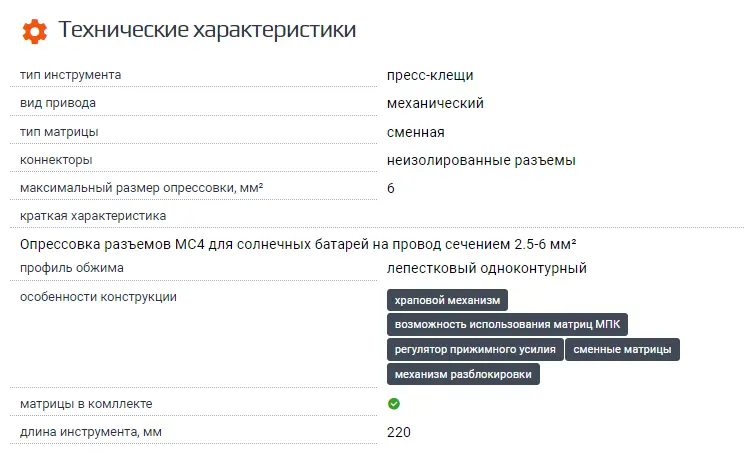The height and width of the screenshot is (472, 754).
Task: Click the лепестковый одноконтурный value
Action: (x=486, y=268)
